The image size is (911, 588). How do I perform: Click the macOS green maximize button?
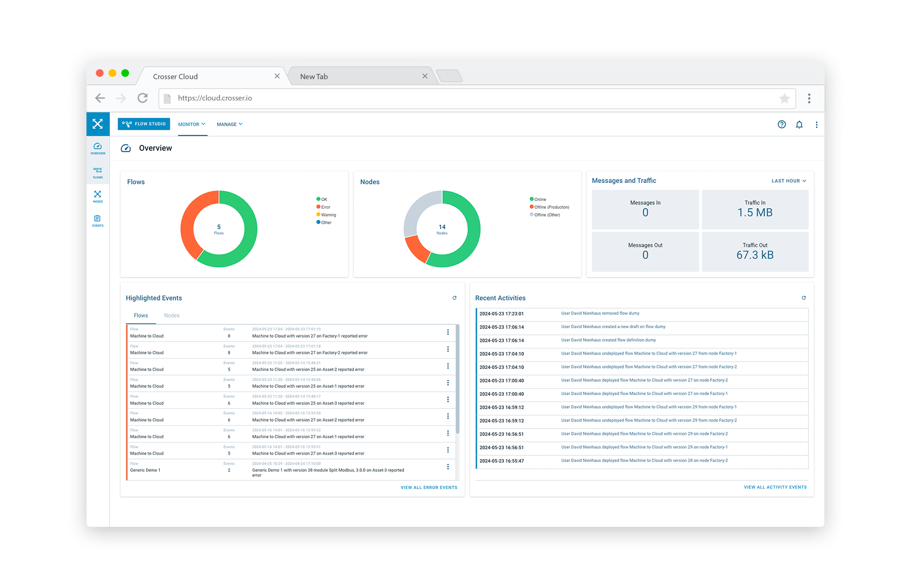[x=125, y=73]
